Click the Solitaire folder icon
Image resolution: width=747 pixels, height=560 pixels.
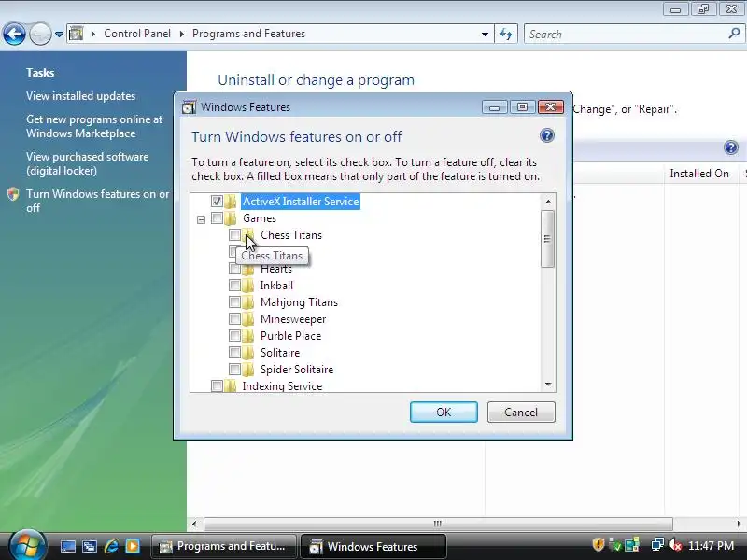click(248, 353)
